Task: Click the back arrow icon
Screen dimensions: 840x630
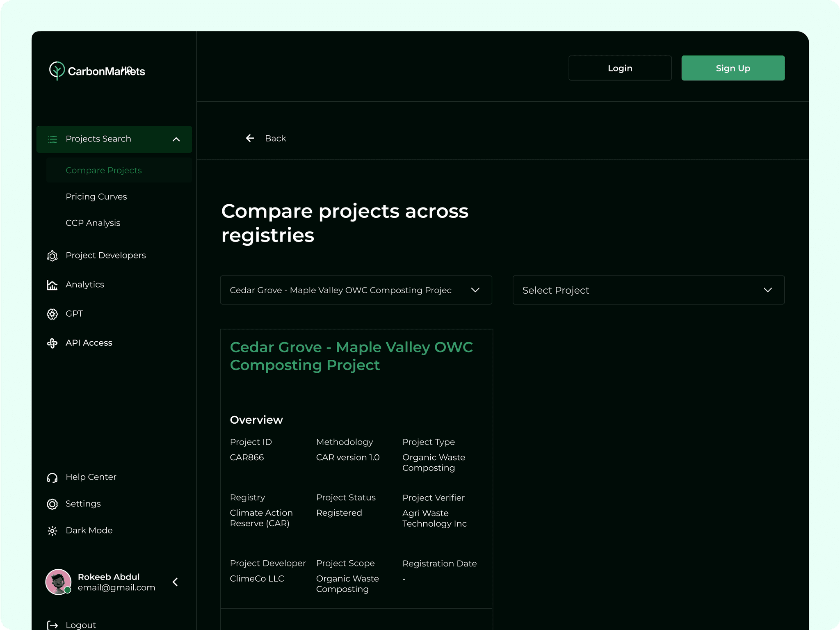Action: (x=250, y=138)
